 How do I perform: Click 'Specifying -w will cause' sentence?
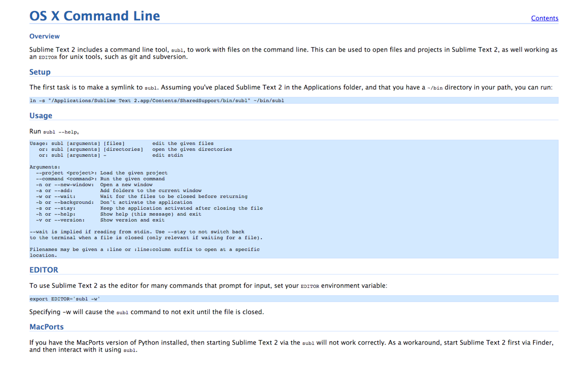(x=146, y=312)
